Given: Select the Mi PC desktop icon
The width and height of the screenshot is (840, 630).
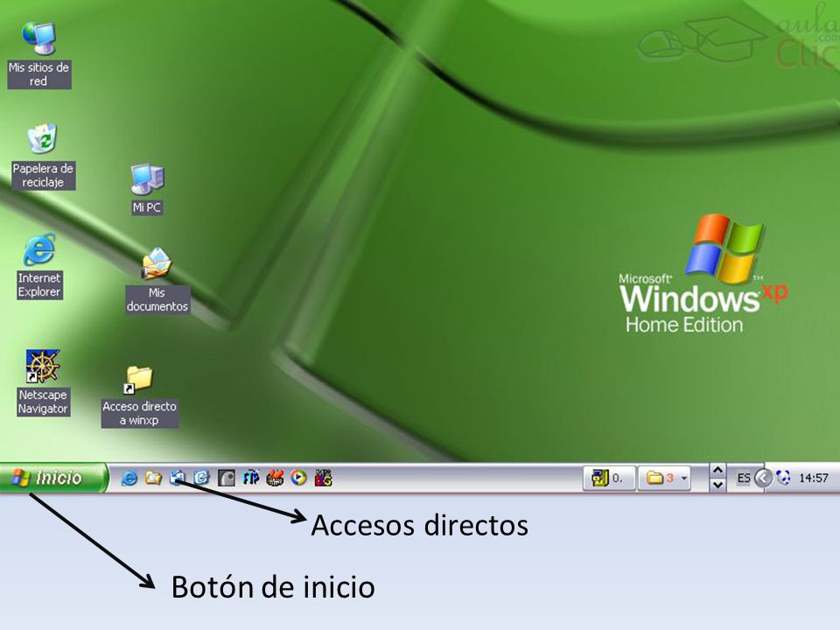Looking at the screenshot, I should pos(147,189).
